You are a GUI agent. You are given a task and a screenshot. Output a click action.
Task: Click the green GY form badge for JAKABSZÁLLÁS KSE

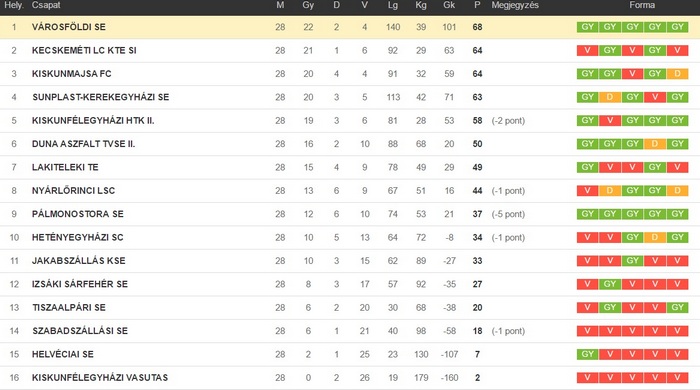point(633,261)
